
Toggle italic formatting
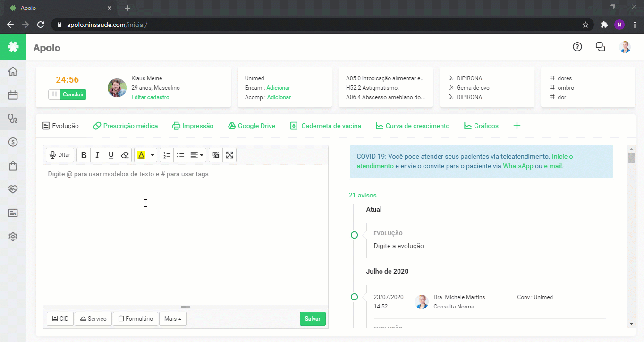tap(97, 155)
